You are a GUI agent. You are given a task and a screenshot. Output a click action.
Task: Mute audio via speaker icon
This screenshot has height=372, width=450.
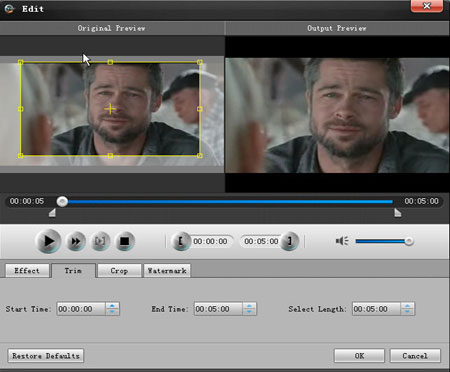coord(342,241)
